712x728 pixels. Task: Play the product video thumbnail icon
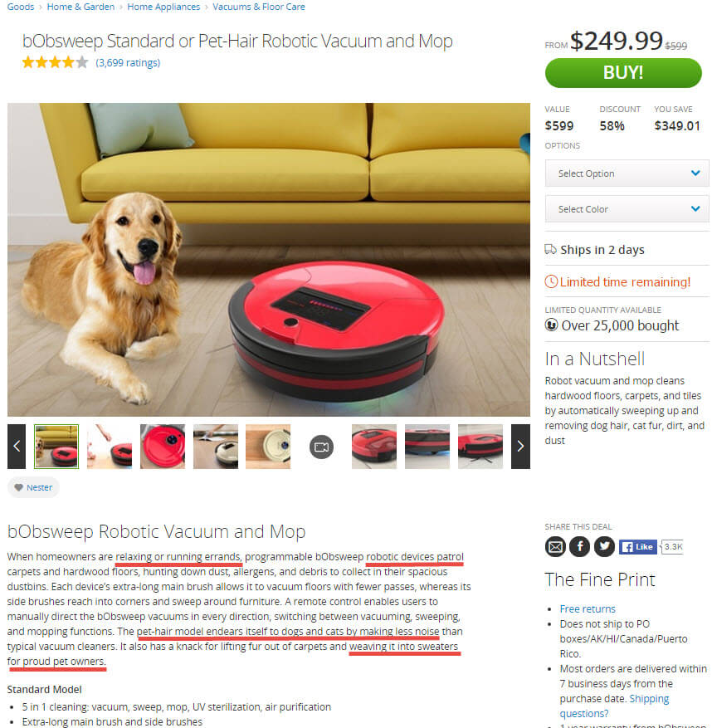click(x=321, y=447)
